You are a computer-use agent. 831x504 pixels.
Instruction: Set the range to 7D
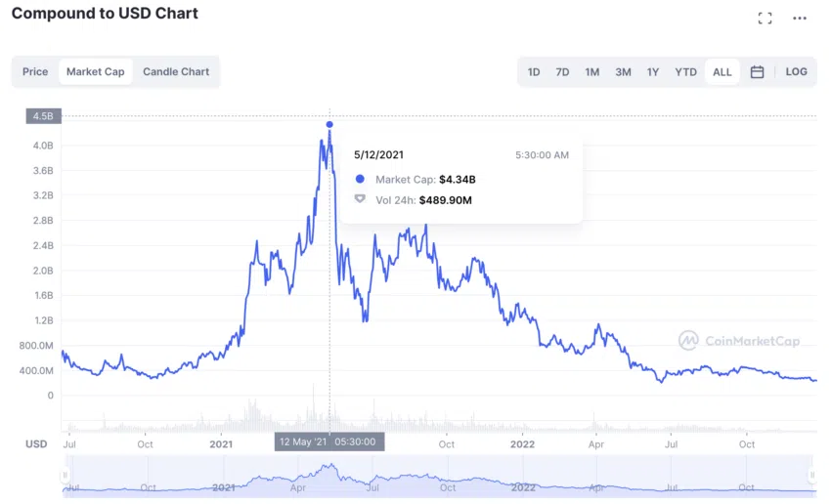pos(562,71)
